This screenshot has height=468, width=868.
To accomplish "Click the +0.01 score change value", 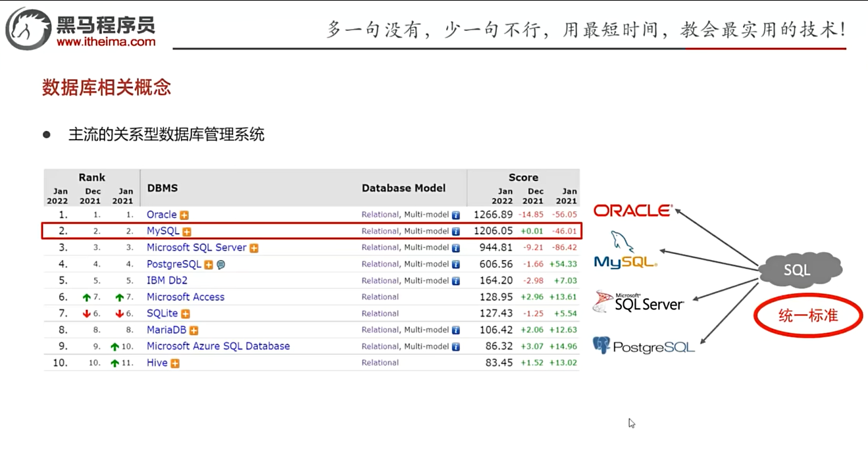I will pos(532,231).
